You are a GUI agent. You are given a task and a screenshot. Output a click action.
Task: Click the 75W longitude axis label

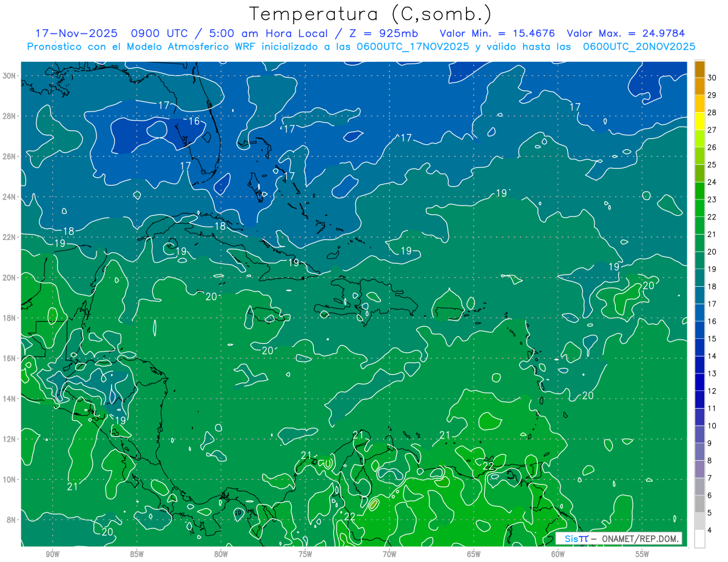coord(305,554)
